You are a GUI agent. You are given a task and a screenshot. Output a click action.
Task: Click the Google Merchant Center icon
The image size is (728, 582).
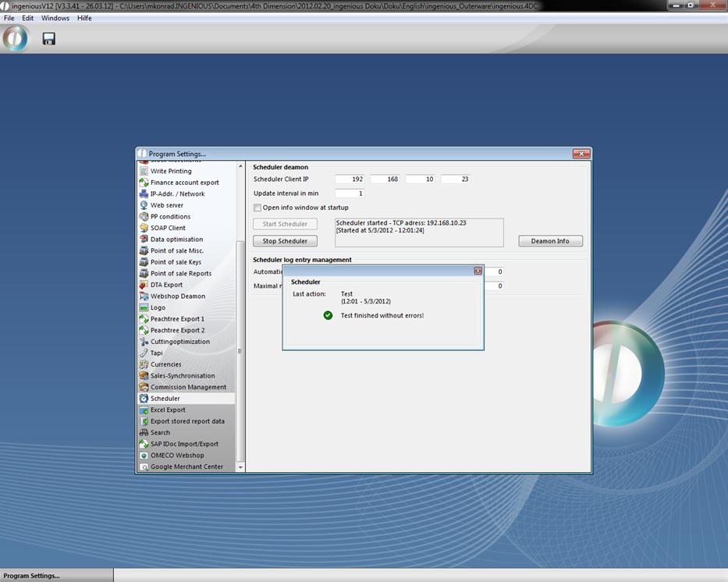pos(144,467)
